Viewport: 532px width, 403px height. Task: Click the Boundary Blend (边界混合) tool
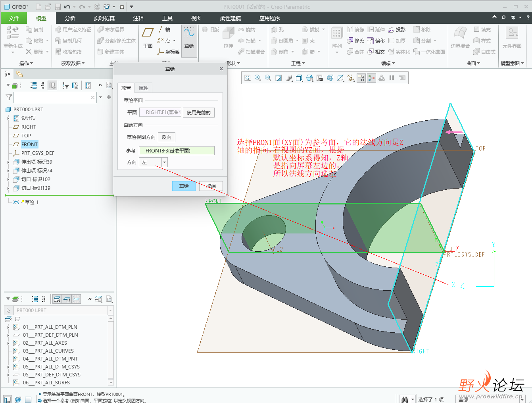(460, 38)
